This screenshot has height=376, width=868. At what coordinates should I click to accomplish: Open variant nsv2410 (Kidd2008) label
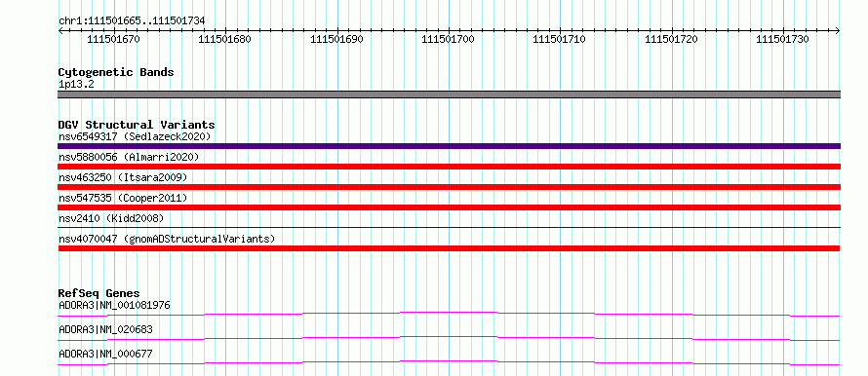(111, 218)
